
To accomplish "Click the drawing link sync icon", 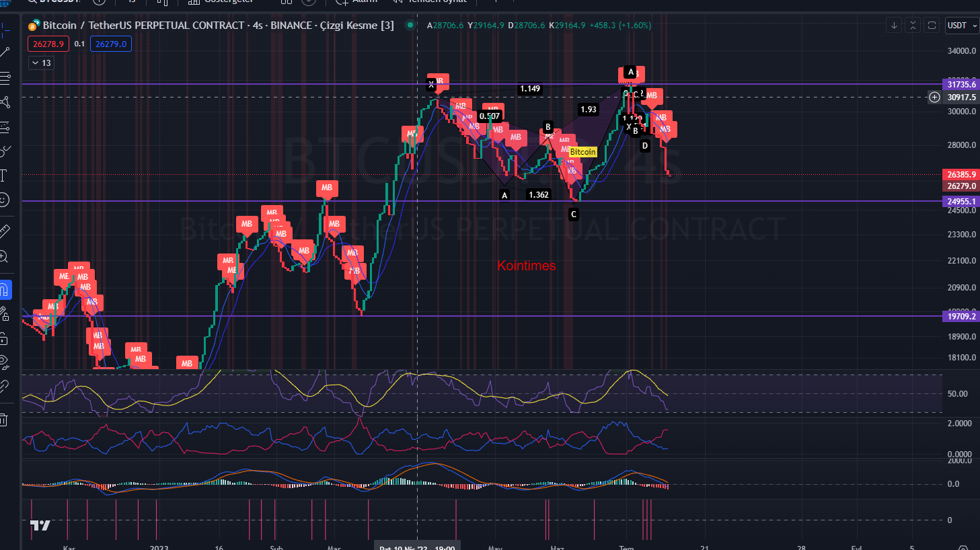I will pos(5,387).
